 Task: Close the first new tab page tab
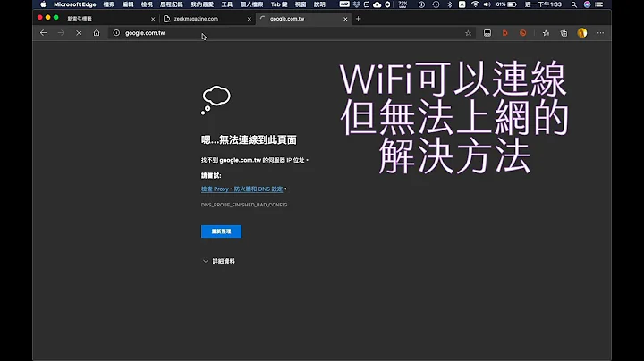(x=153, y=19)
